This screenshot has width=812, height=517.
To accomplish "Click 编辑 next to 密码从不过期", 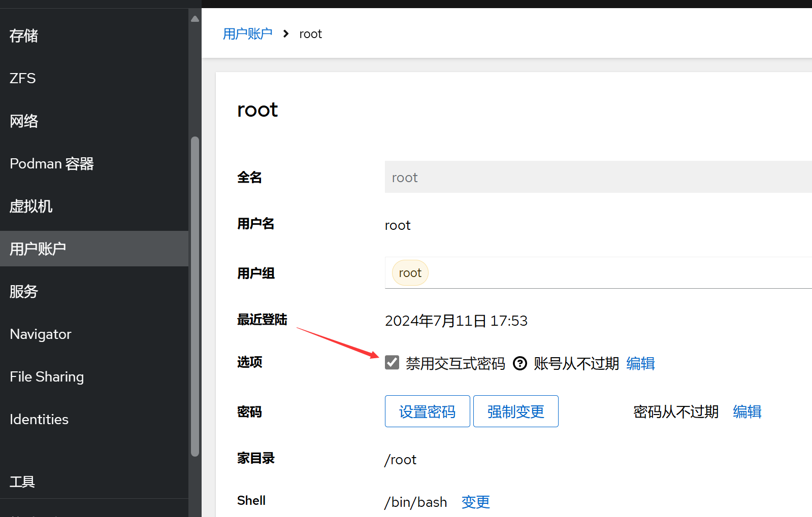I will (x=747, y=411).
